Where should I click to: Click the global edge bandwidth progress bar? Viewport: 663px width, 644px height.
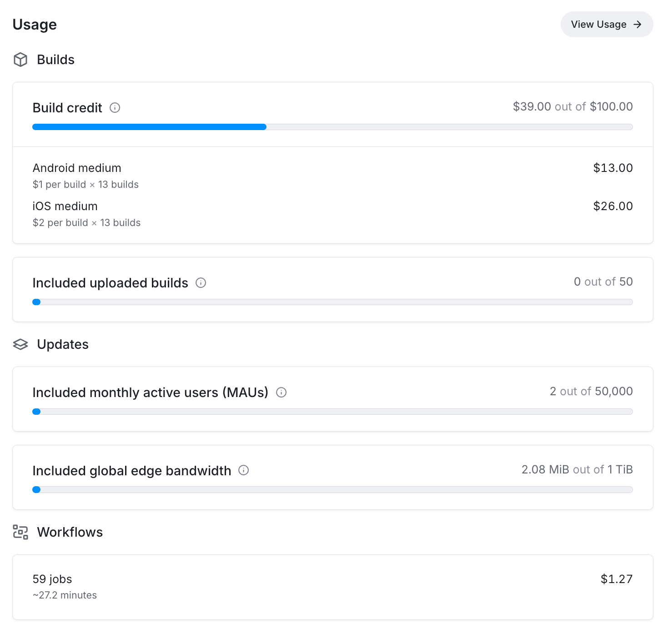332,490
